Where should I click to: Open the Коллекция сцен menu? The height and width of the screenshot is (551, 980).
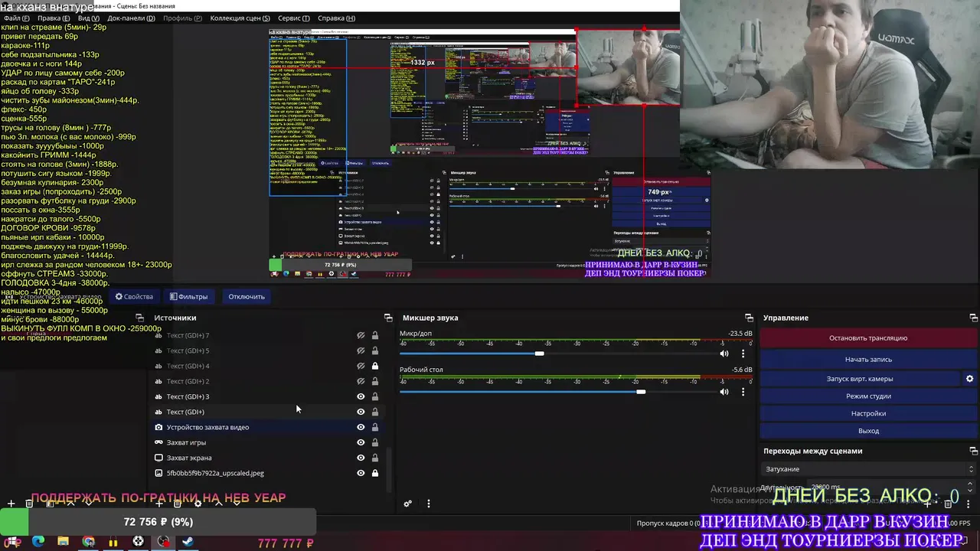click(240, 18)
